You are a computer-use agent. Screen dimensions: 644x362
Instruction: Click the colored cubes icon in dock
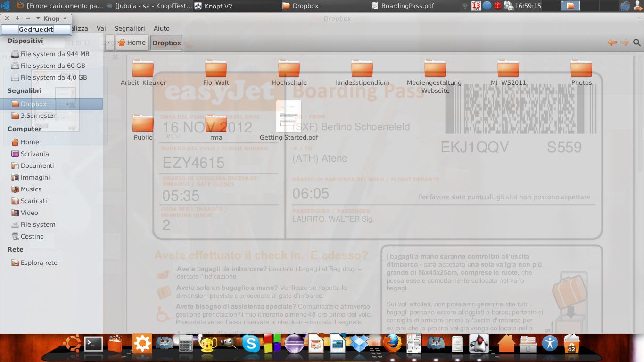pos(272,343)
